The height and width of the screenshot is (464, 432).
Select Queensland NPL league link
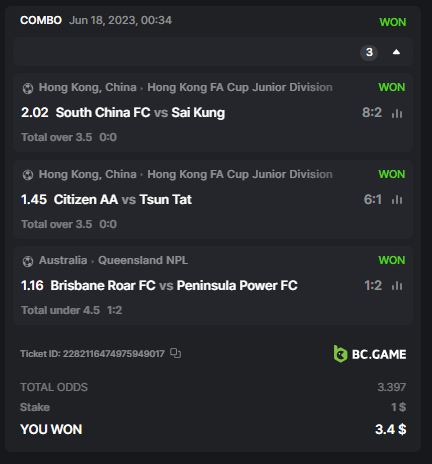143,260
